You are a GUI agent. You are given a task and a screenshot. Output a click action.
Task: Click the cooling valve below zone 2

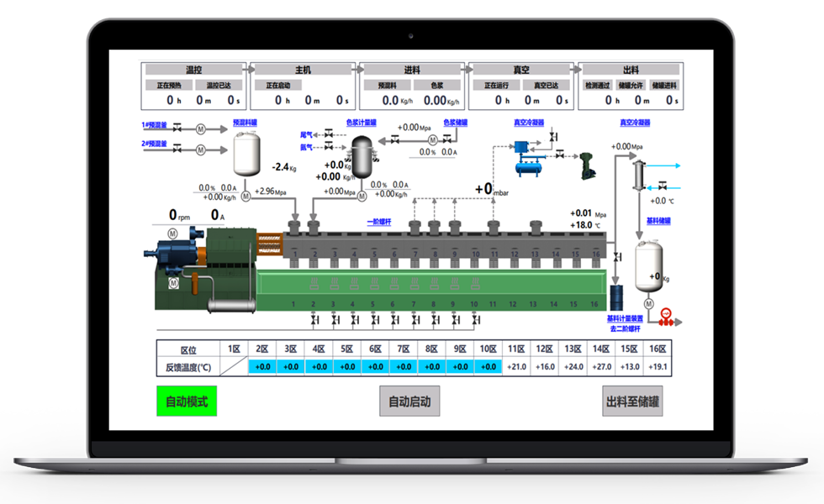coord(314,319)
